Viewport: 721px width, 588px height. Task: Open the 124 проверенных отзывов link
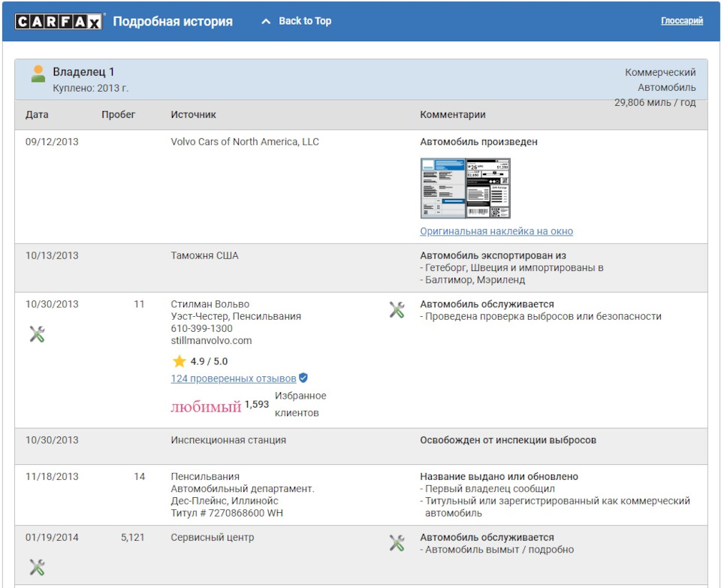[234, 378]
